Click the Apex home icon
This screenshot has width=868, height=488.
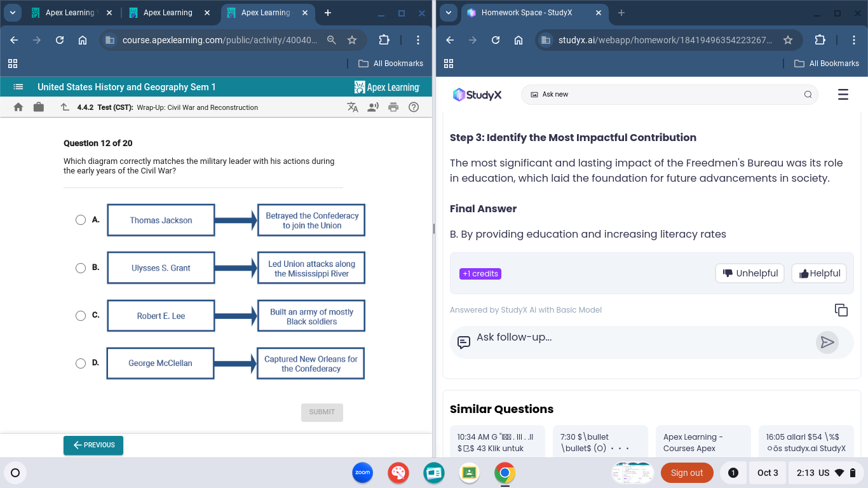coord(18,107)
